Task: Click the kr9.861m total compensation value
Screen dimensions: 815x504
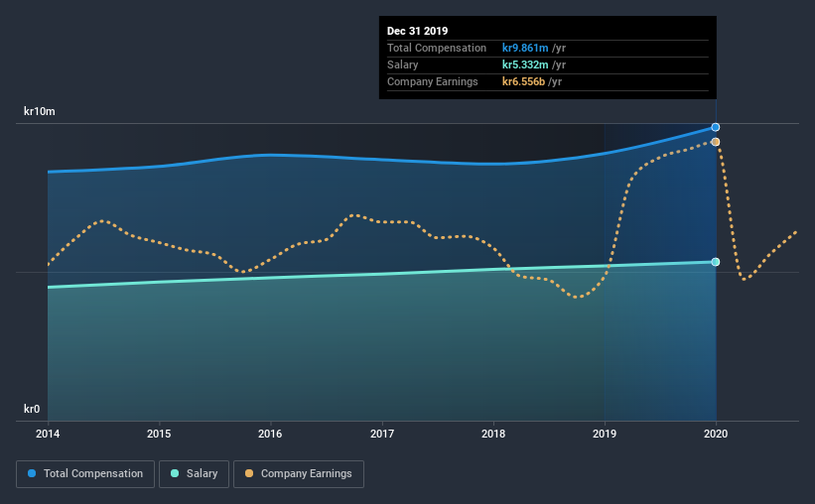Action: click(525, 48)
